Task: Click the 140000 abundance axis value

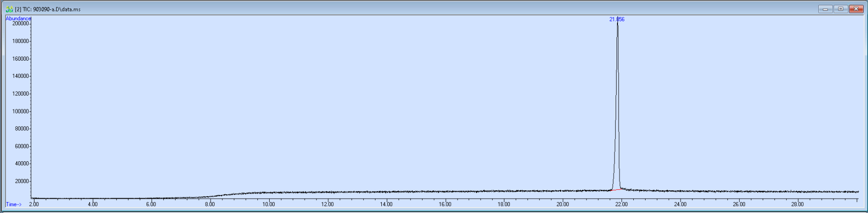Action: coord(21,76)
